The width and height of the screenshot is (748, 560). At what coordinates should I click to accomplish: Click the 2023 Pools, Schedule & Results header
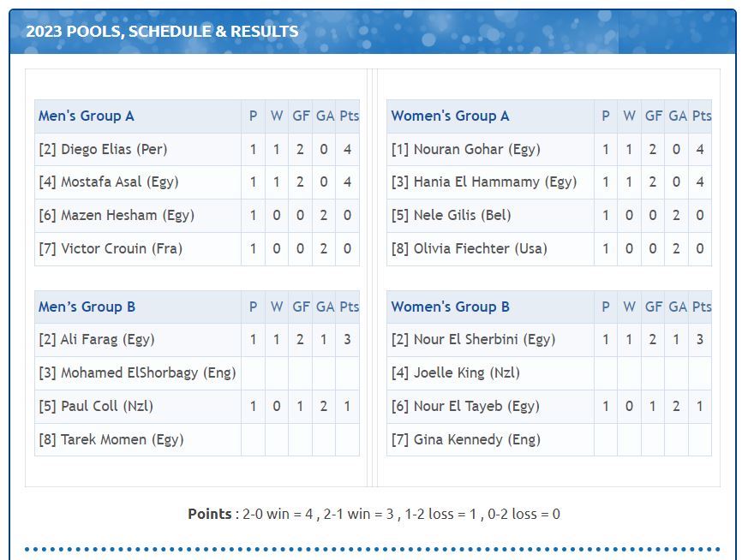tap(163, 32)
